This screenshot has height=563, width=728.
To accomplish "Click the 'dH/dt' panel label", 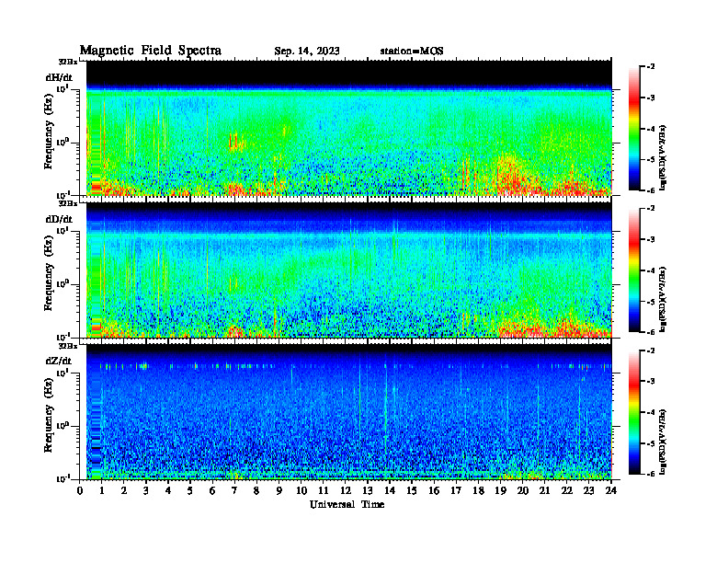I will 59,77.
